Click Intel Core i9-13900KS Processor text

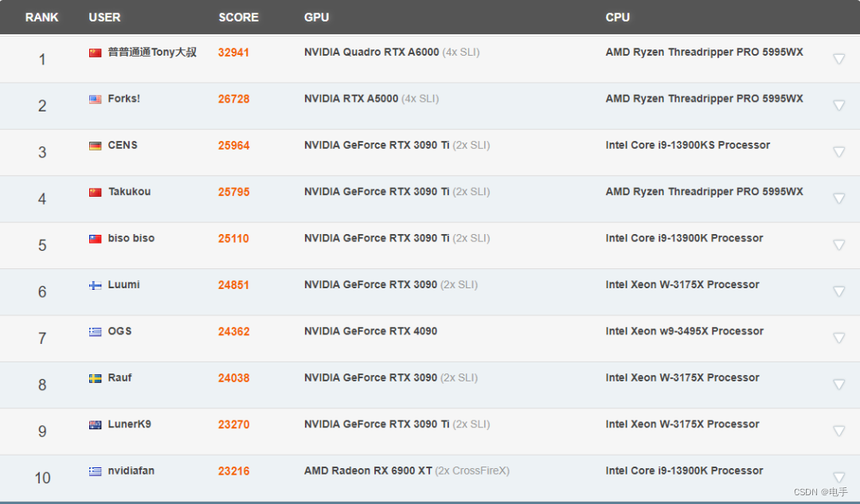(x=688, y=146)
